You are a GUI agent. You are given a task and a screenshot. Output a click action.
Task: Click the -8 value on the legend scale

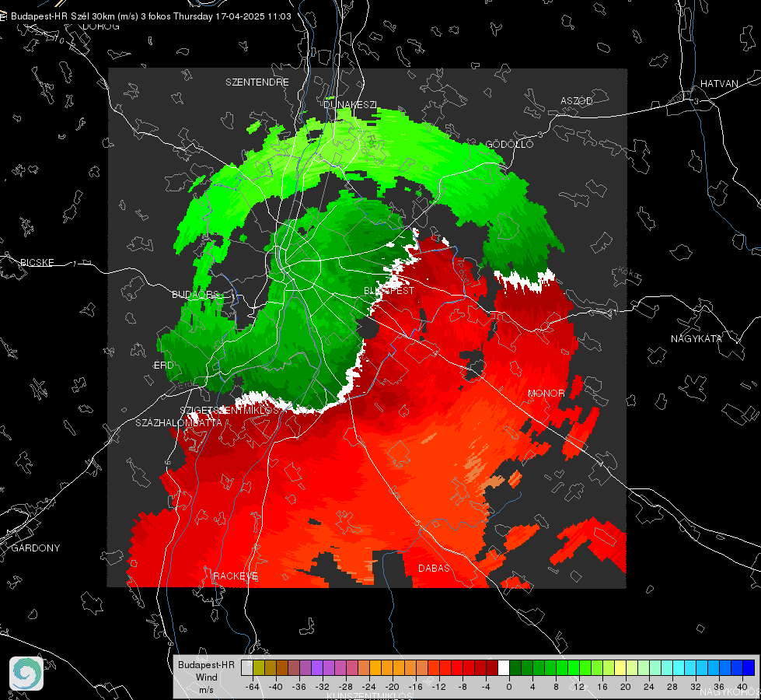coord(462,687)
